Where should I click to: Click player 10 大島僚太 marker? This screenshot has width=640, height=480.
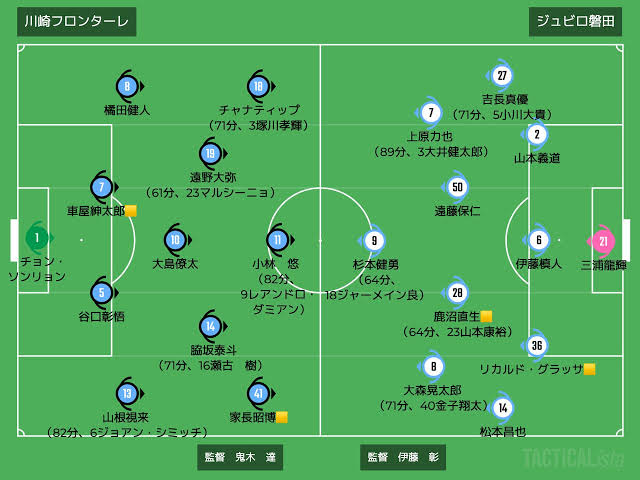click(176, 240)
